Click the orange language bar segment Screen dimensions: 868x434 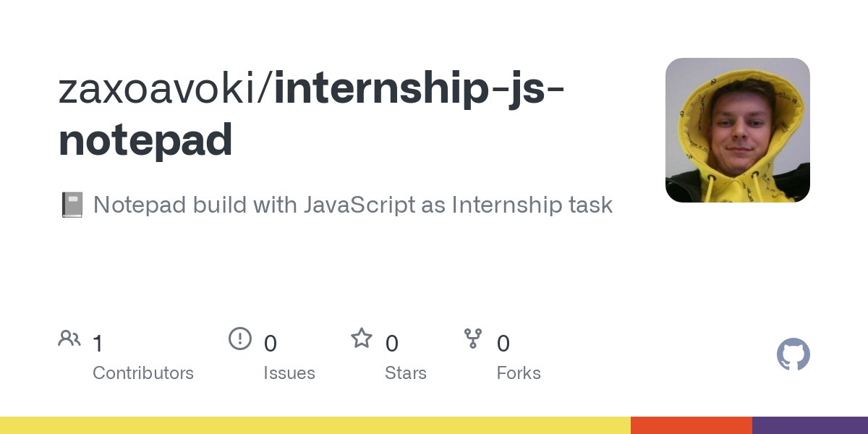point(692,425)
